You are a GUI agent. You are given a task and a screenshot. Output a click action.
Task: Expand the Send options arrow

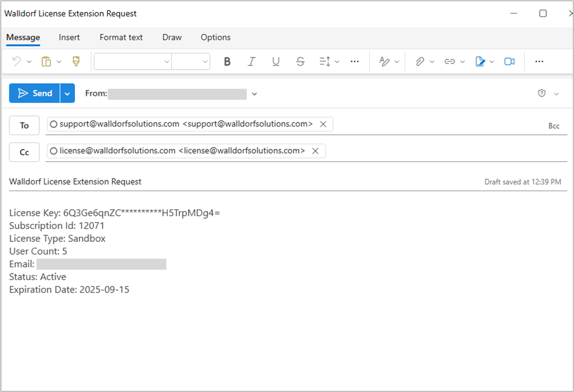(68, 93)
